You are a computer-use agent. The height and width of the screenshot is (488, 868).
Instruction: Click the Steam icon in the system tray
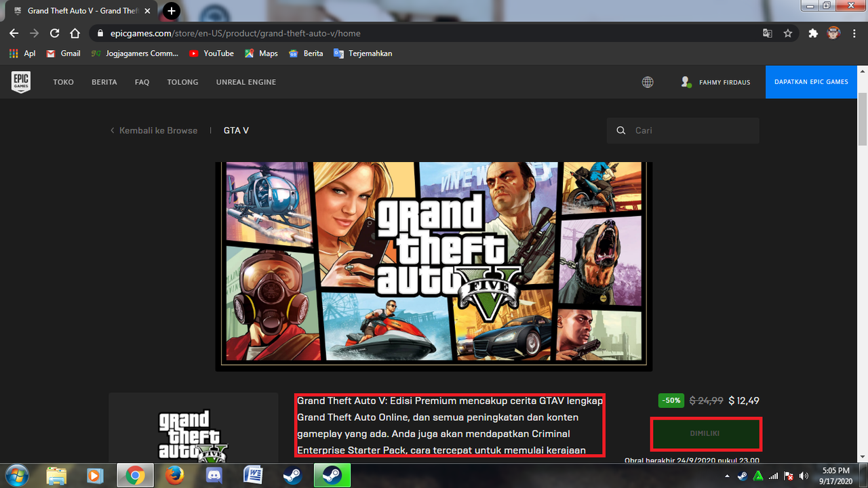click(x=743, y=476)
